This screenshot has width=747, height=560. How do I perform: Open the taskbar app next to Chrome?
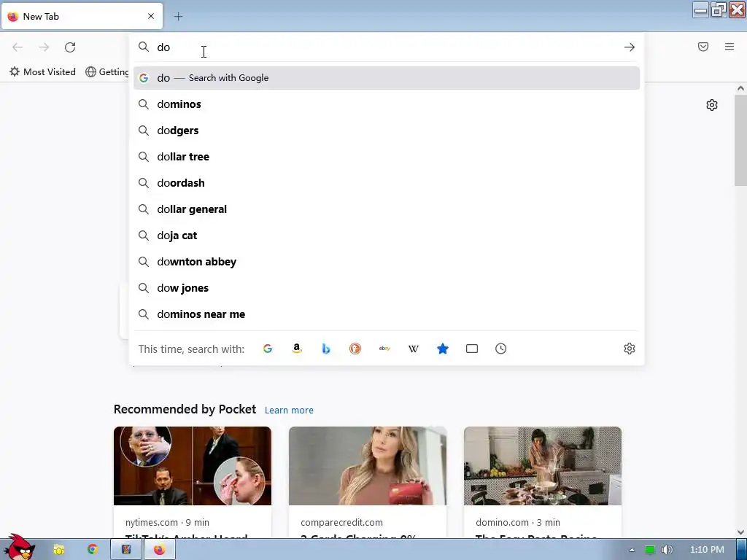click(126, 550)
